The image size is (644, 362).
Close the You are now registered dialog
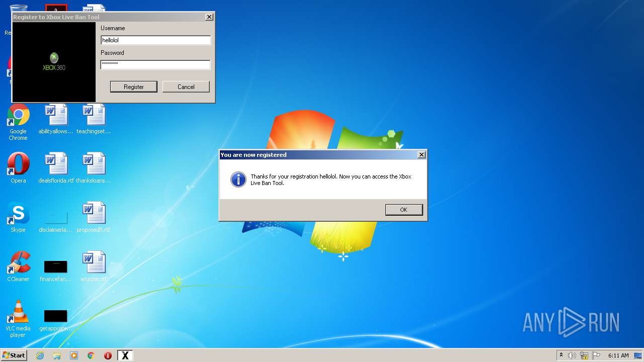coord(422,155)
